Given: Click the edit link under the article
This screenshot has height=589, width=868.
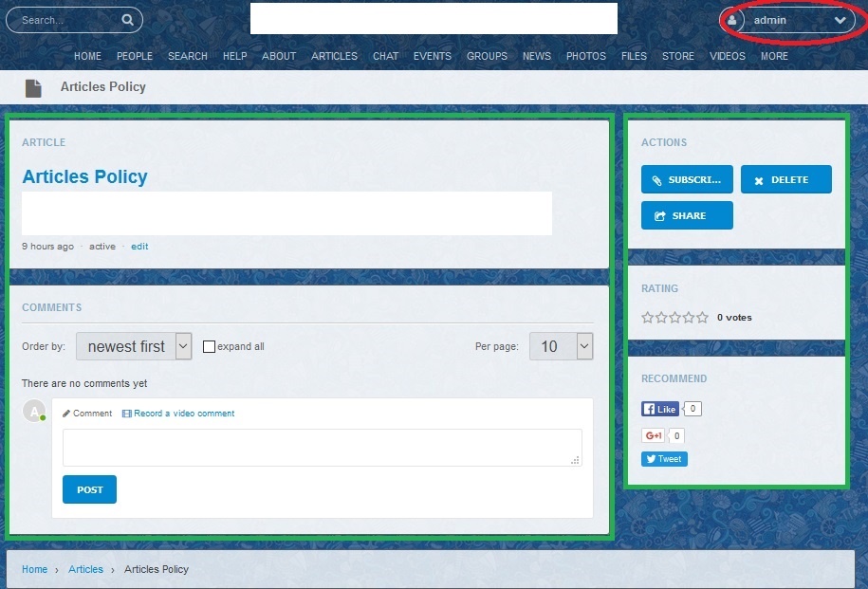Looking at the screenshot, I should tap(139, 247).
